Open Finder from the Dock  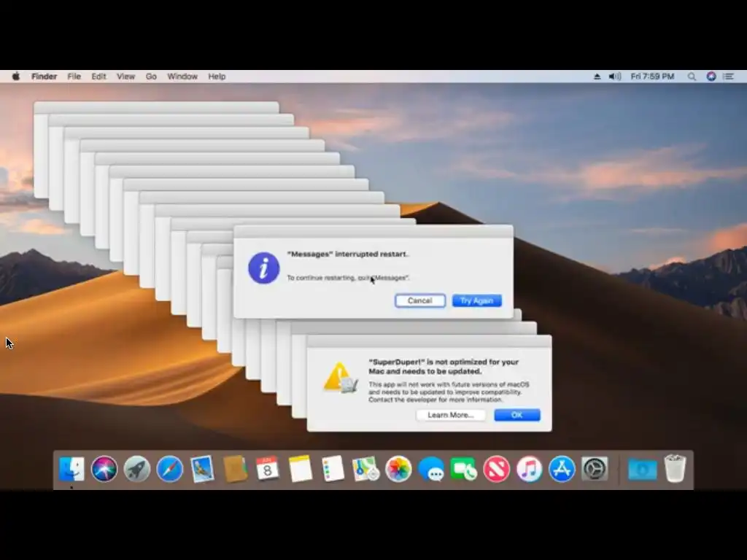tap(71, 469)
